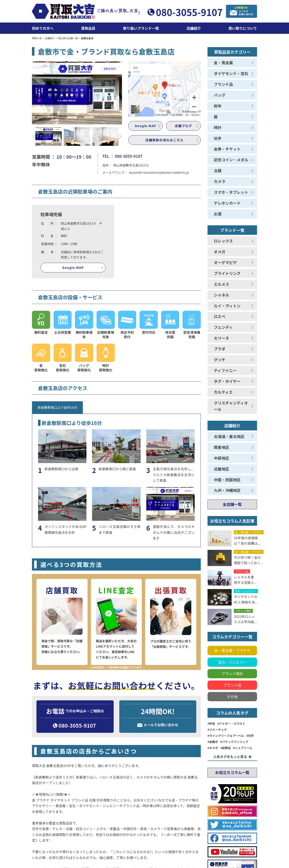
Task: Open the 20%UP 買取査定額 campaign banner
Action: (232, 794)
